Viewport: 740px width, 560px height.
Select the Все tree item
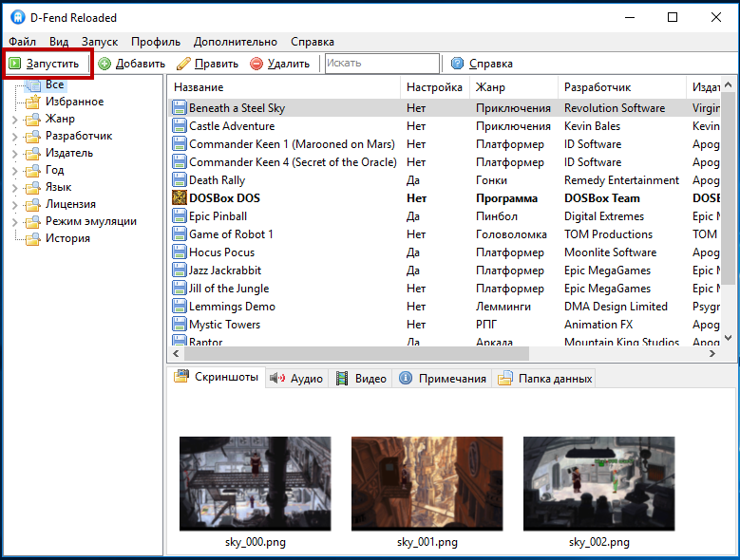pyautogui.click(x=55, y=84)
